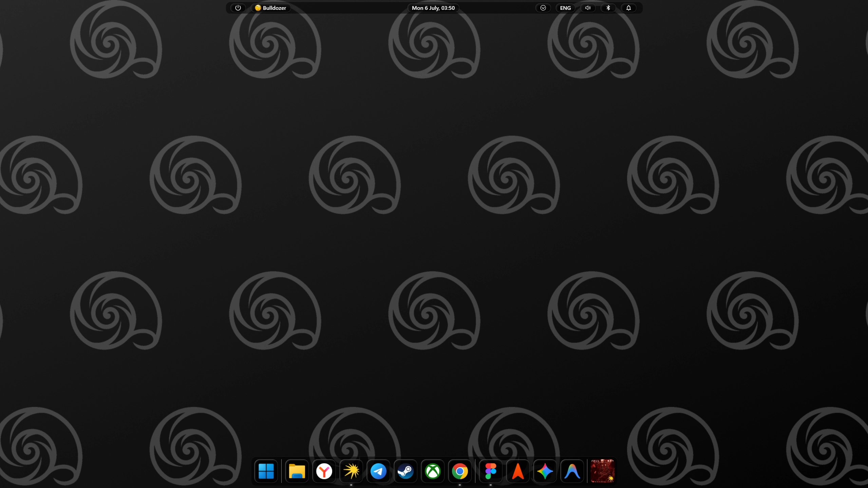The image size is (868, 488).
Task: Open the date and time panel
Action: point(433,8)
